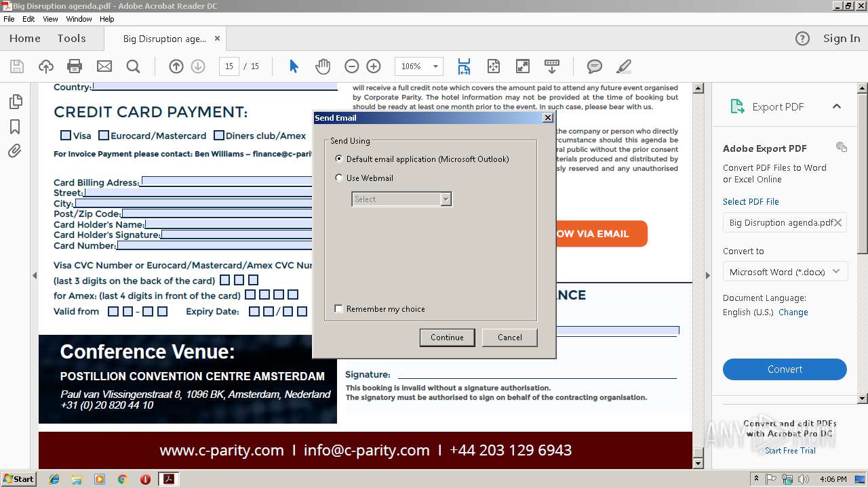Click the Card Holder's Name field

point(229,224)
